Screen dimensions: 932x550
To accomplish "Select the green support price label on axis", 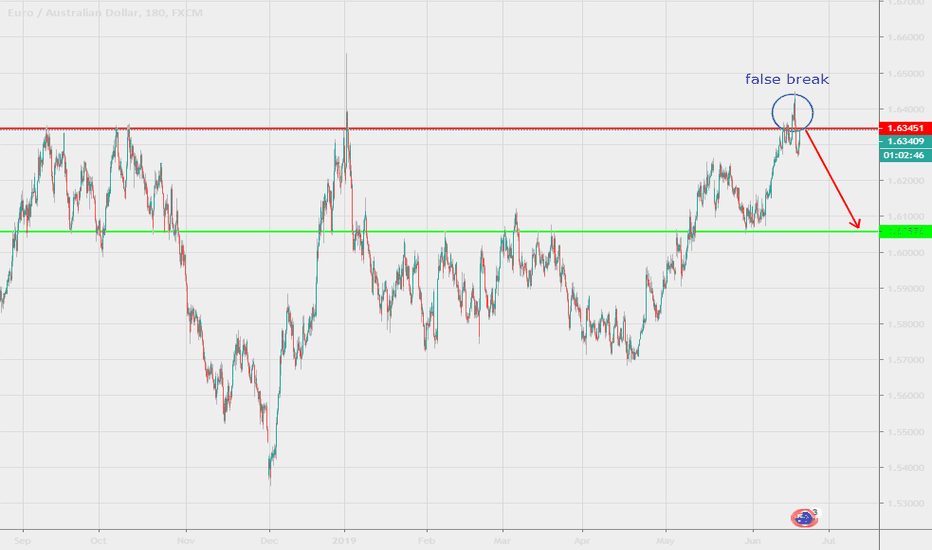I will tap(905, 231).
